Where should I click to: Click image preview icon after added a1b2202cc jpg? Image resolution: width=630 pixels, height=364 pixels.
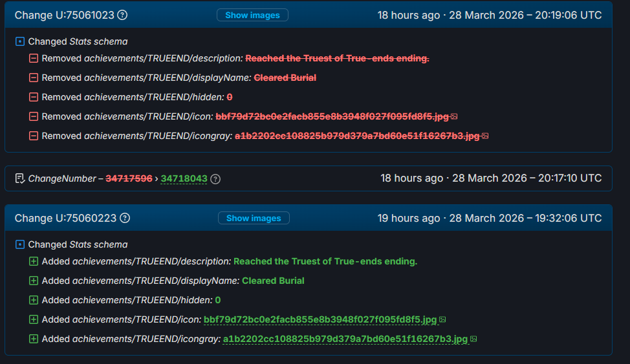[x=473, y=339]
